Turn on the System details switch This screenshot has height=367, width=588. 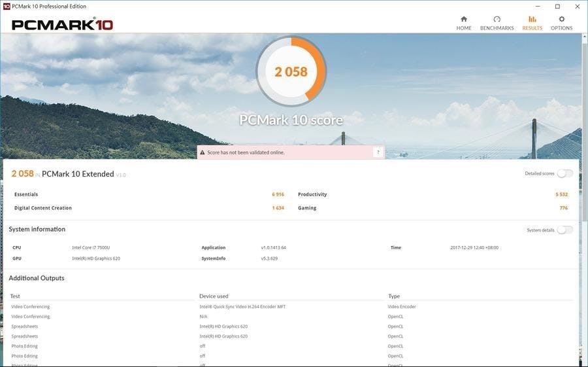click(564, 230)
